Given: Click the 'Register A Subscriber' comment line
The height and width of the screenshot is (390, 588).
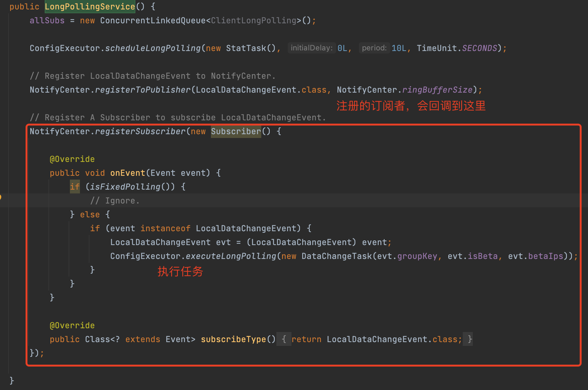Looking at the screenshot, I should (178, 118).
